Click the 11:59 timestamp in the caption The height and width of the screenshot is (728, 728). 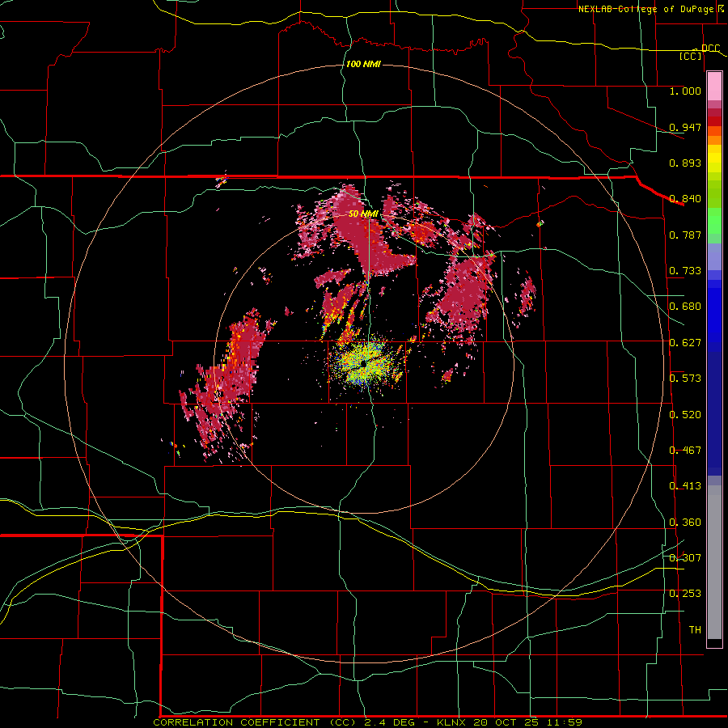(564, 722)
